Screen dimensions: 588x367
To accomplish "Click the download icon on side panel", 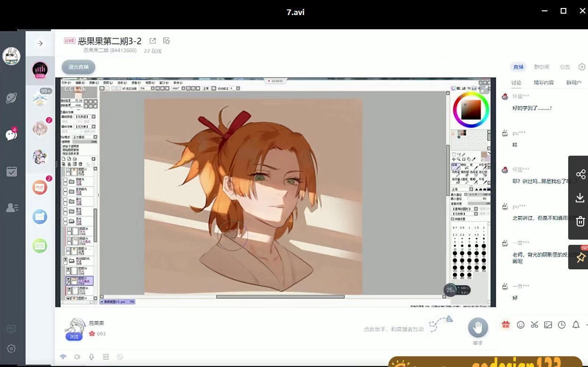I will (x=580, y=198).
